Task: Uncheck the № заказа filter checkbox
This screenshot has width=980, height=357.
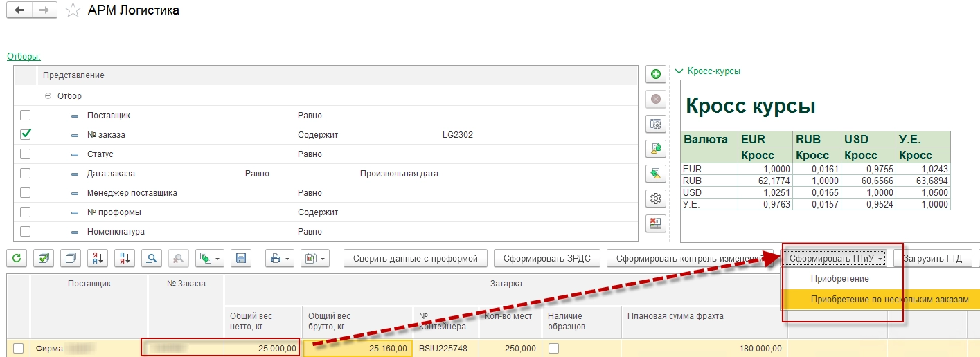Action: (26, 135)
